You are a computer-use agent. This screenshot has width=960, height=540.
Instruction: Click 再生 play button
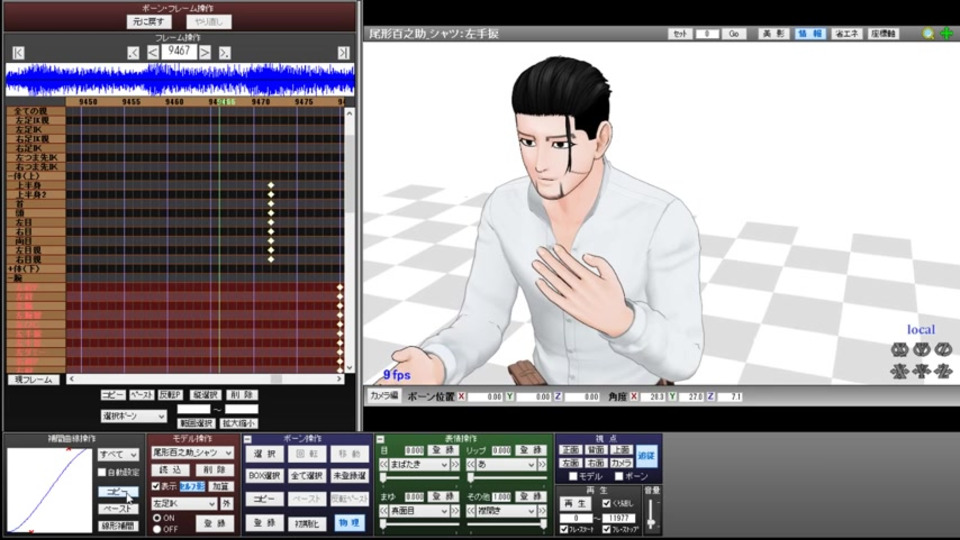[574, 503]
